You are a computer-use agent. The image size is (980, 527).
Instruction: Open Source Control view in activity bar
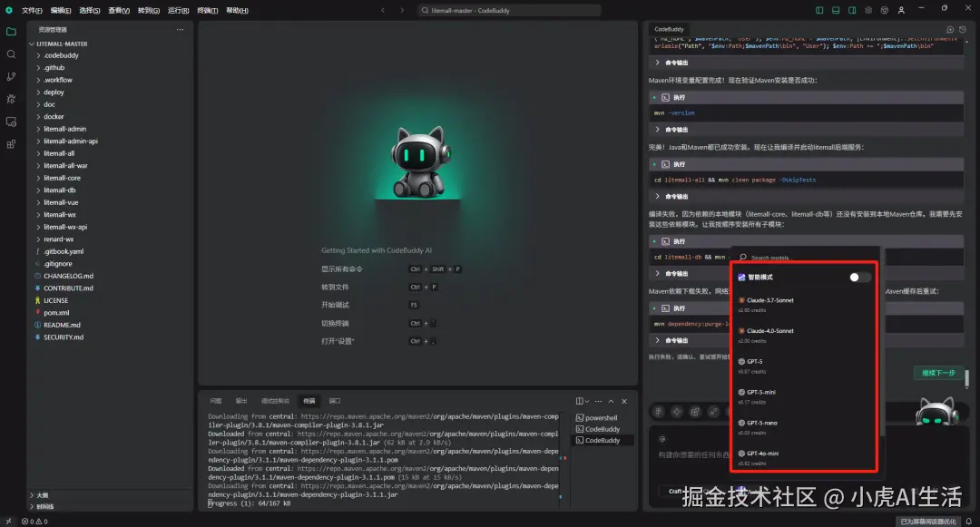pyautogui.click(x=11, y=77)
